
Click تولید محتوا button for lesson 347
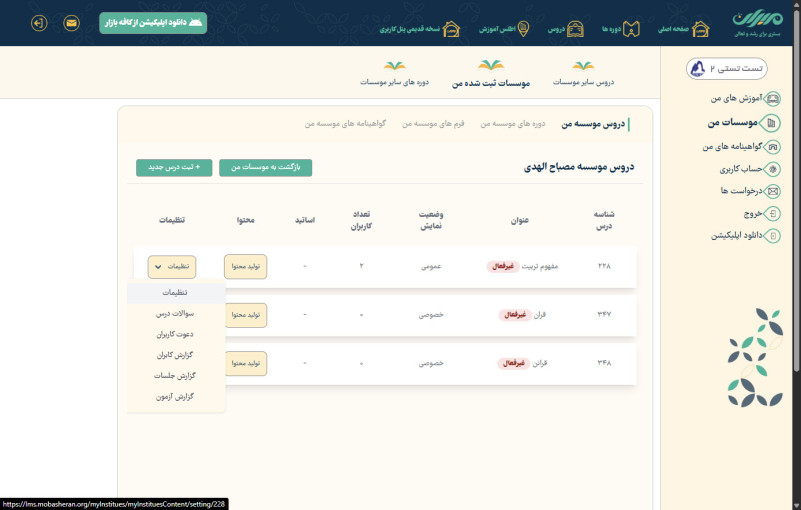[x=245, y=315]
